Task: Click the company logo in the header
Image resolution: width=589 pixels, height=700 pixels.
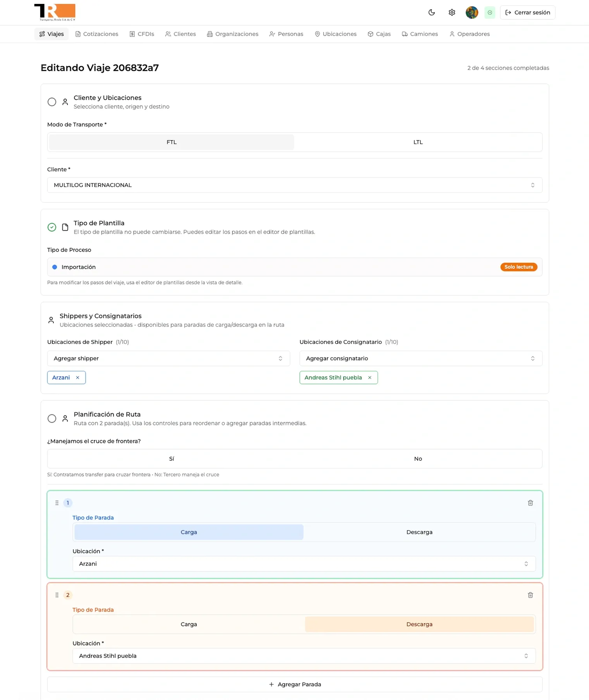Action: tap(55, 12)
